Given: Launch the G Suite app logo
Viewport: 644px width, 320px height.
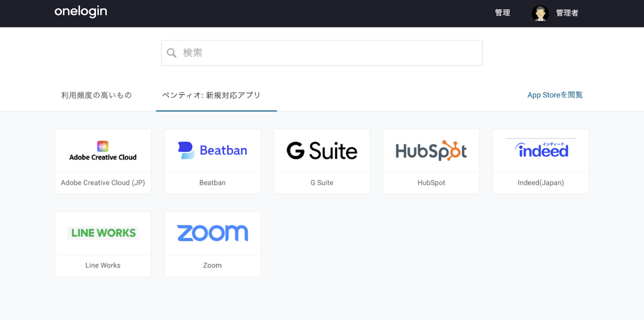Looking at the screenshot, I should point(322,150).
